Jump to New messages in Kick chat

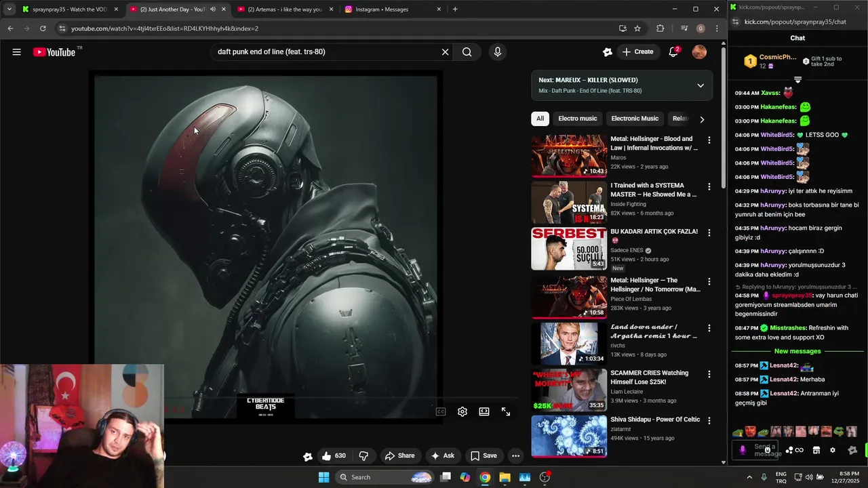[797, 351]
